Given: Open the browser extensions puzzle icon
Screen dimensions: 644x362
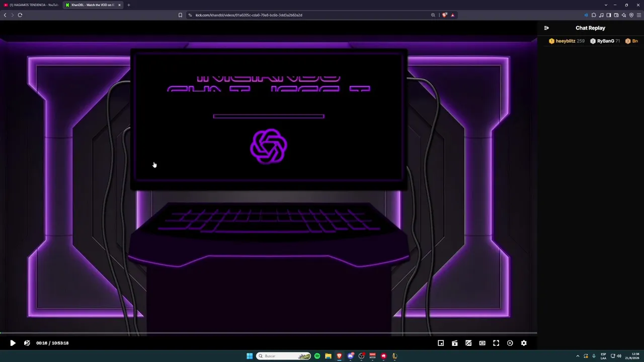Looking at the screenshot, I should tap(594, 15).
